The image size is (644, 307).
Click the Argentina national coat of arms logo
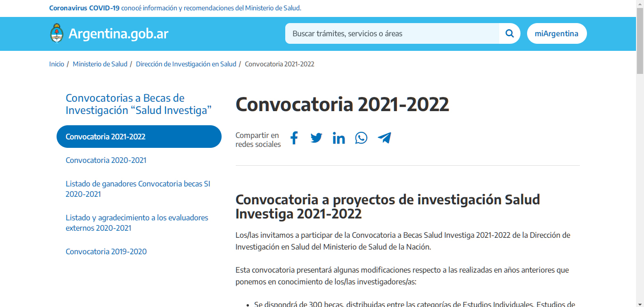[x=57, y=33]
